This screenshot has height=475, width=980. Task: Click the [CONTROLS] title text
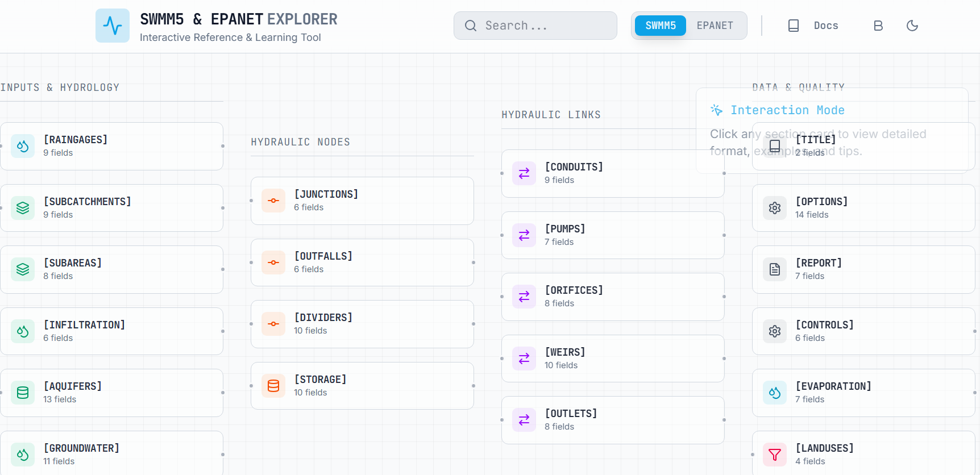(825, 325)
